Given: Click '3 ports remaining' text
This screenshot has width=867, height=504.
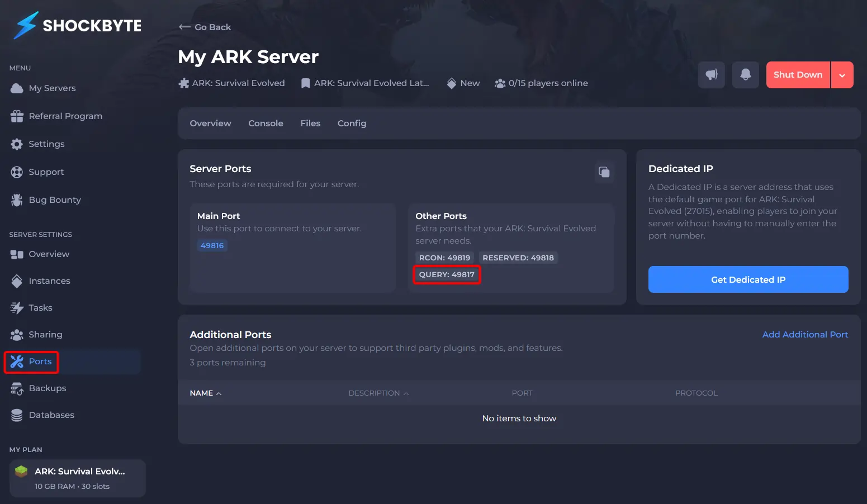Looking at the screenshot, I should click(228, 363).
